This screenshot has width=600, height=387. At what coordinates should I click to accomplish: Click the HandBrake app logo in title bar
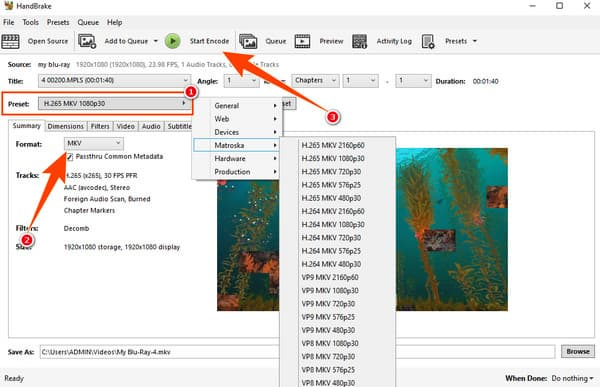click(8, 6)
